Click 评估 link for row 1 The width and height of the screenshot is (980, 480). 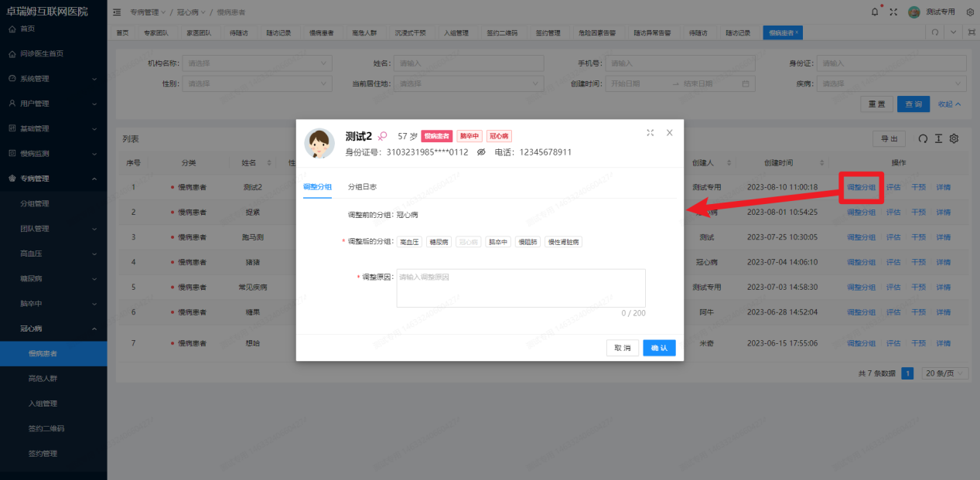click(x=893, y=187)
